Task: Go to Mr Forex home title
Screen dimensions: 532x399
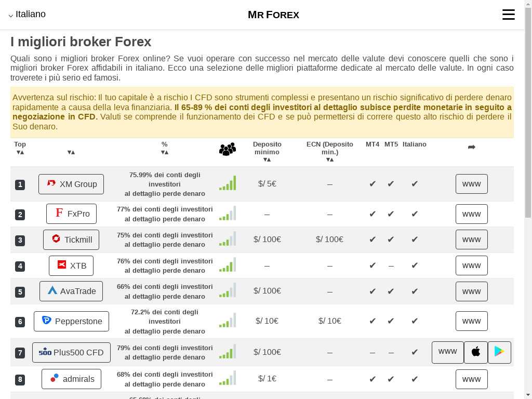Action: (x=273, y=15)
